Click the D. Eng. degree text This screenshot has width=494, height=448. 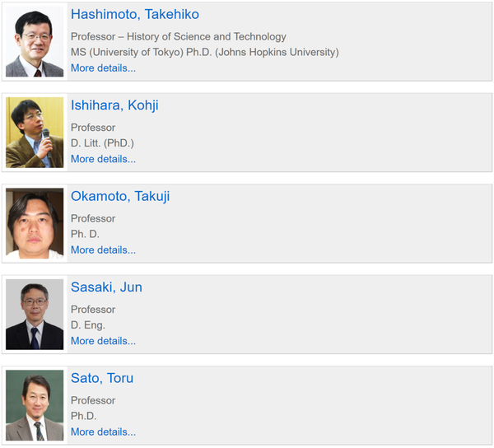[88, 325]
